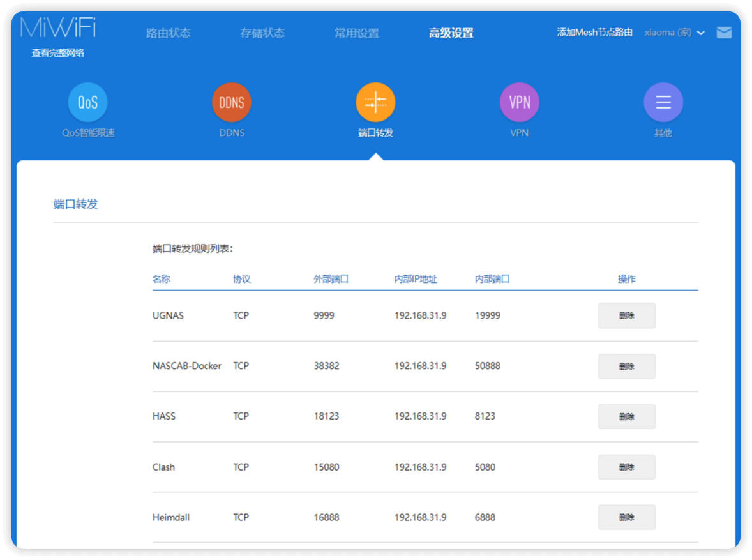Select the 端口转发 port forwarding icon
Image resolution: width=752 pixels, height=560 pixels.
[375, 102]
